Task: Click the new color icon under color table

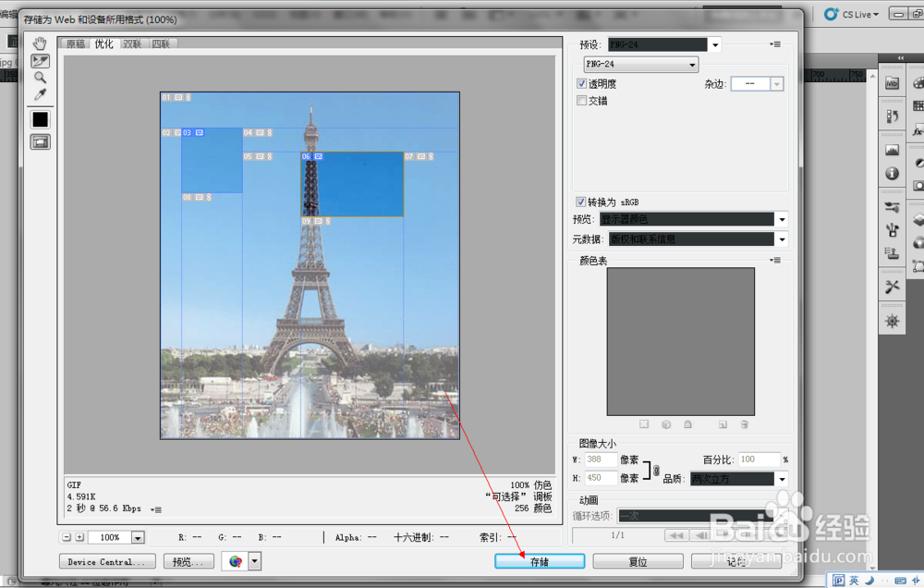Action: pos(723,424)
